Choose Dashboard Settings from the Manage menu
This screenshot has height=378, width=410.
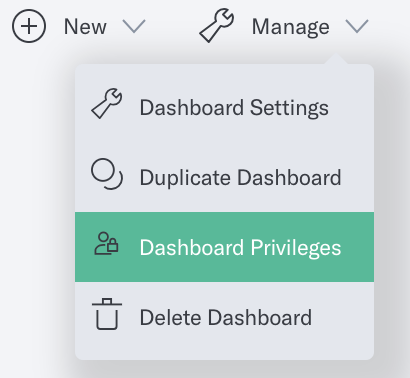(224, 107)
